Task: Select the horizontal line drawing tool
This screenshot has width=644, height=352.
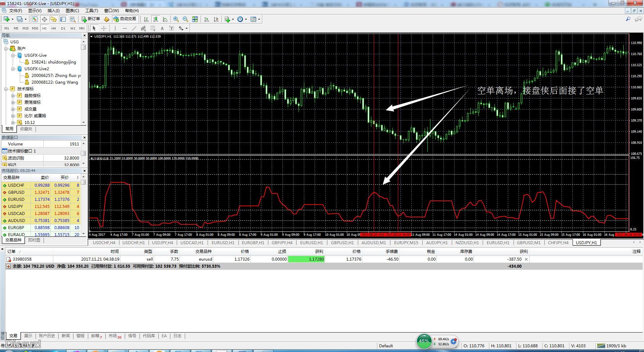Action: (x=125, y=28)
